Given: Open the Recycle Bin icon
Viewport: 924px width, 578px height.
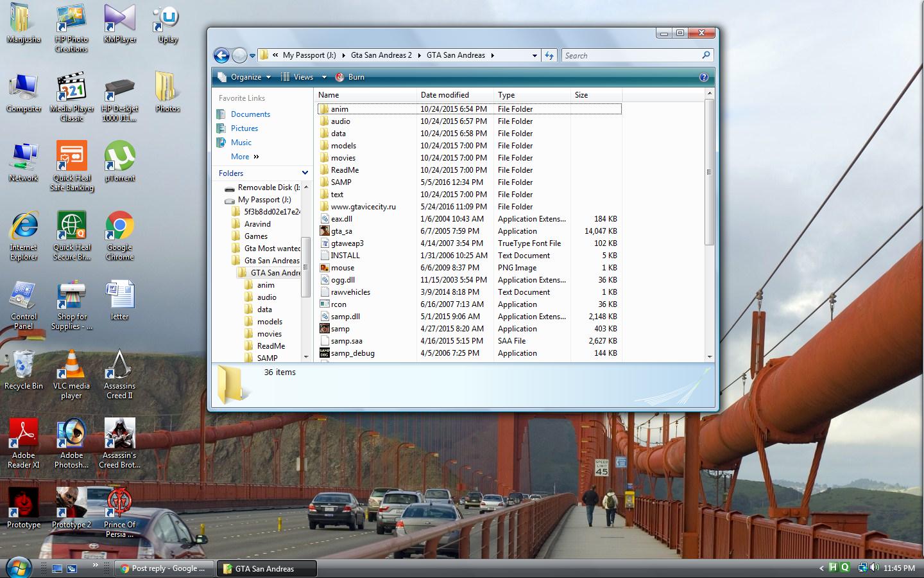Looking at the screenshot, I should (x=24, y=370).
